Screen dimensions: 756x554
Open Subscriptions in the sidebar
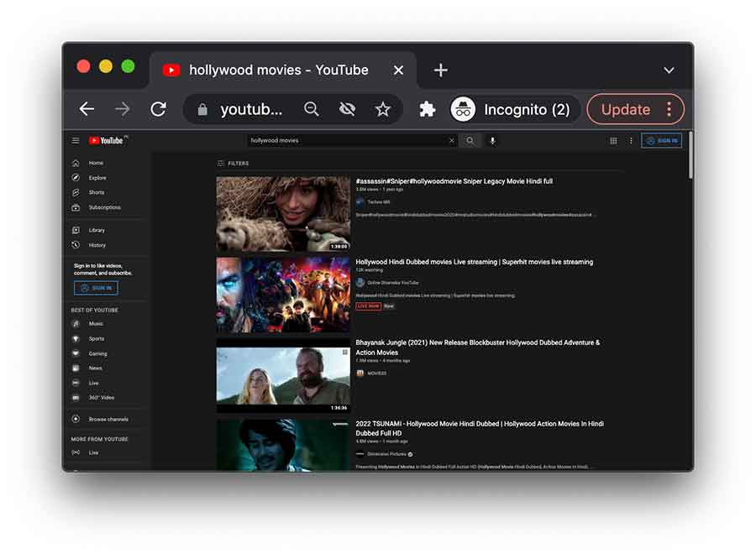107,207
